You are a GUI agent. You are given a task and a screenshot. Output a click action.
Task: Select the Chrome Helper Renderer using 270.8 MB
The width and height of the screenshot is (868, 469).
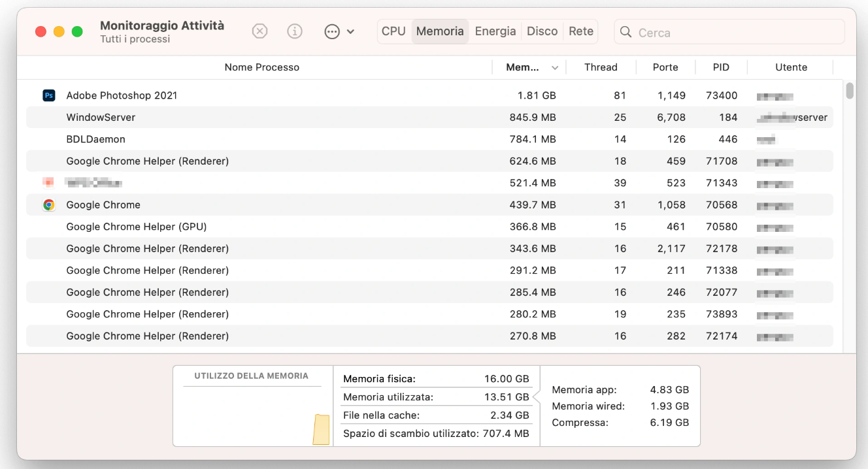[x=429, y=336]
